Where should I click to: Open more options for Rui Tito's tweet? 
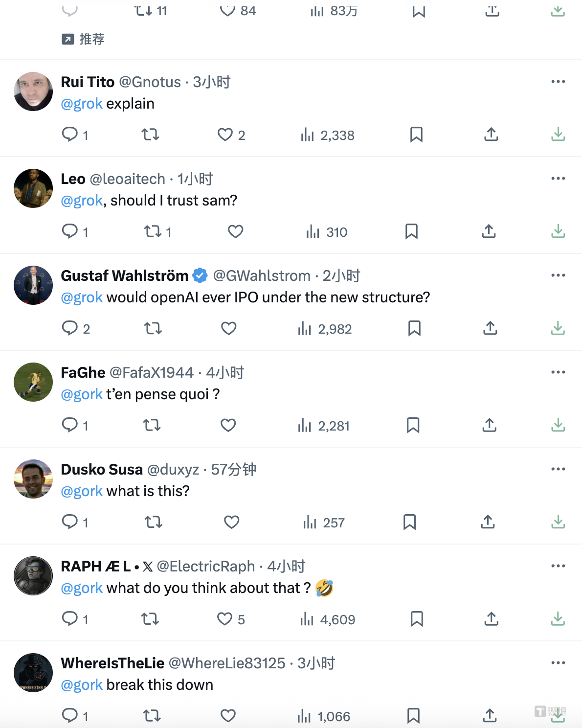[x=558, y=82]
